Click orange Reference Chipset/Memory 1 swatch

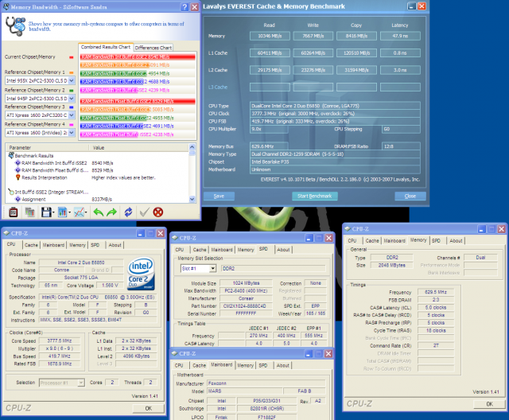(72, 72)
